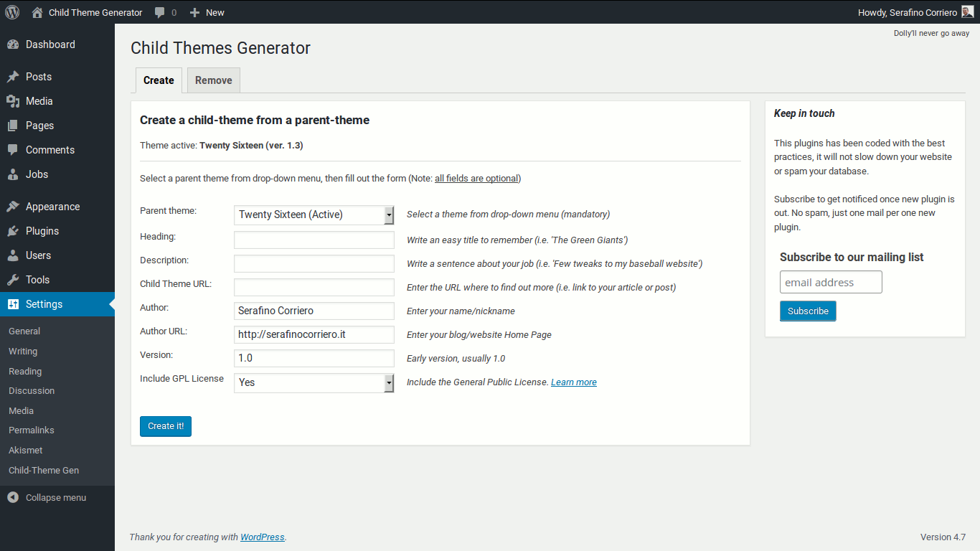Click the 'Theme active: Twenty Sixteen (ver. 1.3)' text
980x551 pixels.
(222, 146)
